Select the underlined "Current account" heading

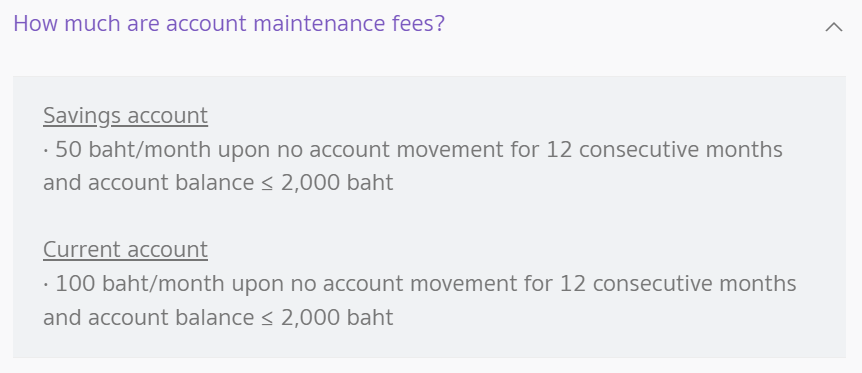tap(125, 250)
